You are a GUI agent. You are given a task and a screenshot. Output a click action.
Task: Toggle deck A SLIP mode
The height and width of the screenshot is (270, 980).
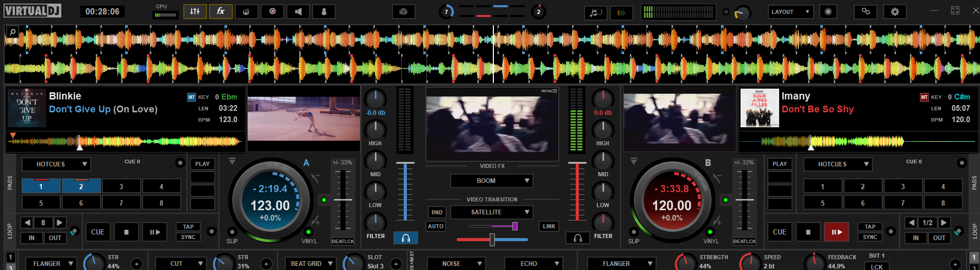tap(232, 232)
